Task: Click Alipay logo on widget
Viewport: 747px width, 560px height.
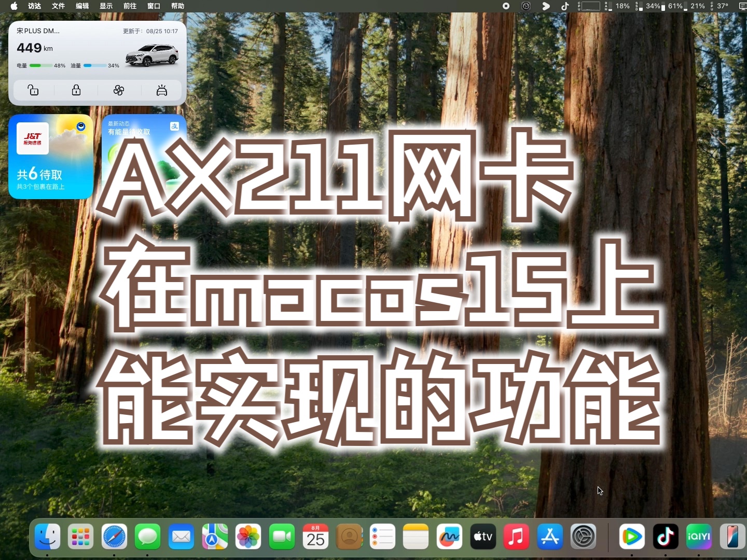Action: point(174,126)
